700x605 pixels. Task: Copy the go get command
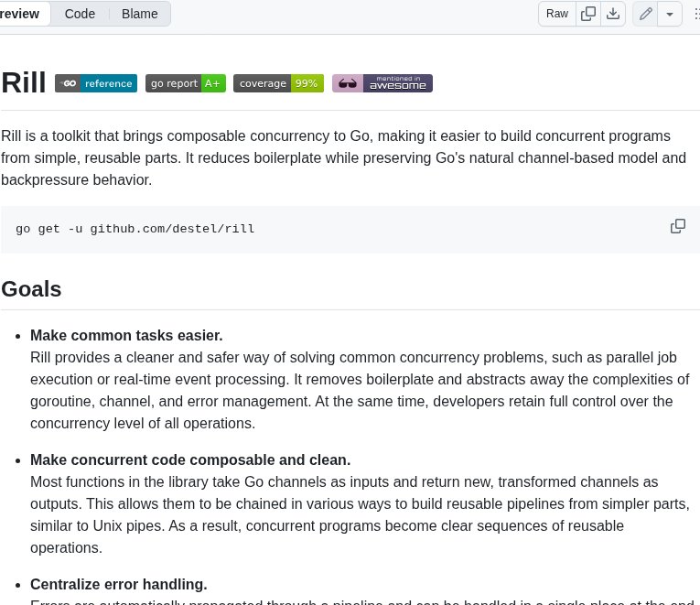pos(678,226)
